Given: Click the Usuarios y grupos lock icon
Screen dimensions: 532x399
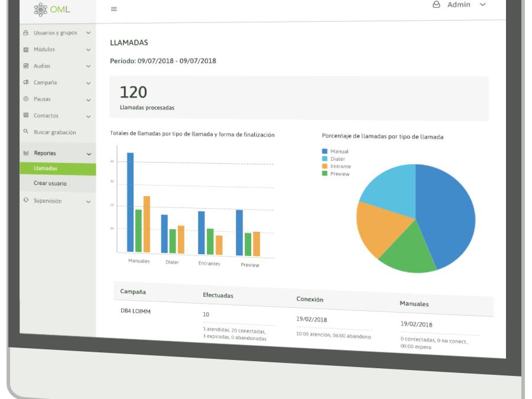Looking at the screenshot, I should pos(26,33).
